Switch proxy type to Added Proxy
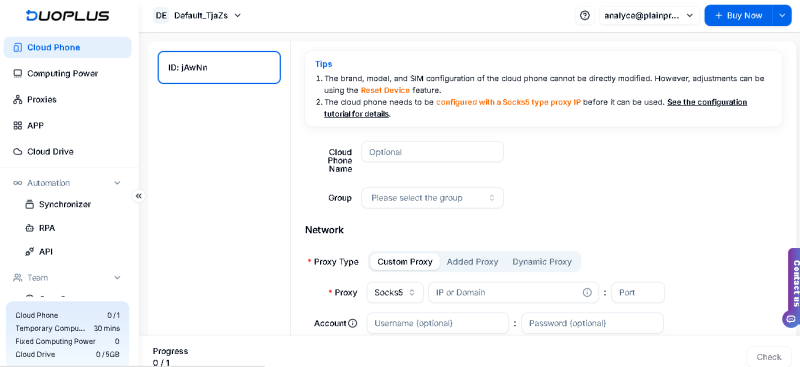 click(472, 262)
